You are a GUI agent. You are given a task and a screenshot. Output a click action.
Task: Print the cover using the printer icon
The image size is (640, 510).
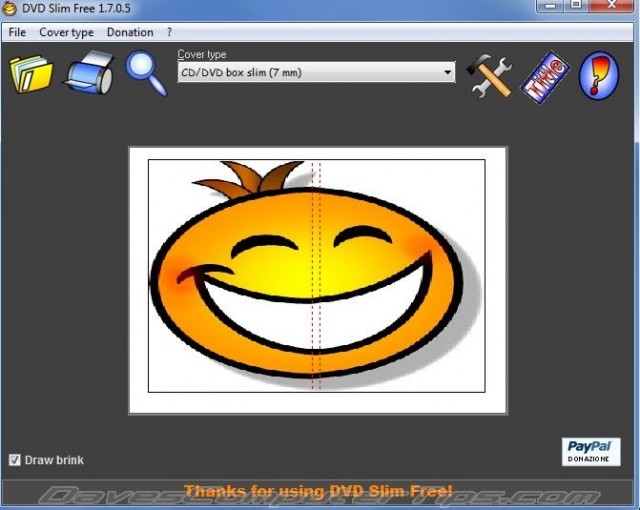[89, 72]
